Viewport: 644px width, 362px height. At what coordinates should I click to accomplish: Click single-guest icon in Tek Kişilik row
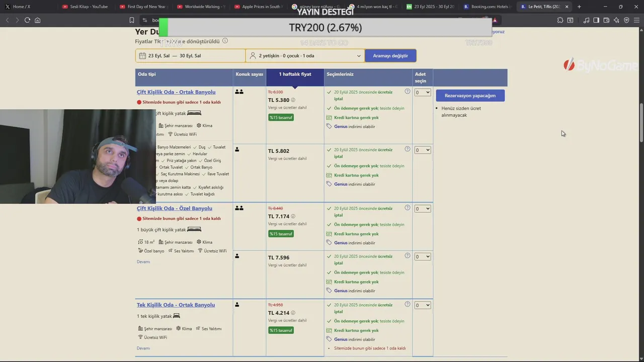coord(237,305)
